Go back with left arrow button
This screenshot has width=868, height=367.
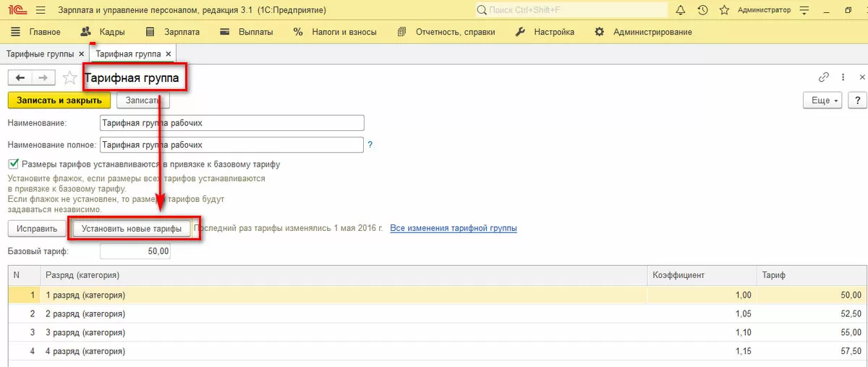point(20,77)
